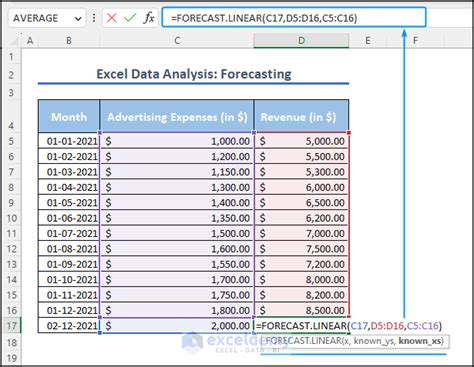This screenshot has width=474, height=367.
Task: Select expense cell 1,500.00
Action: pyautogui.click(x=177, y=233)
